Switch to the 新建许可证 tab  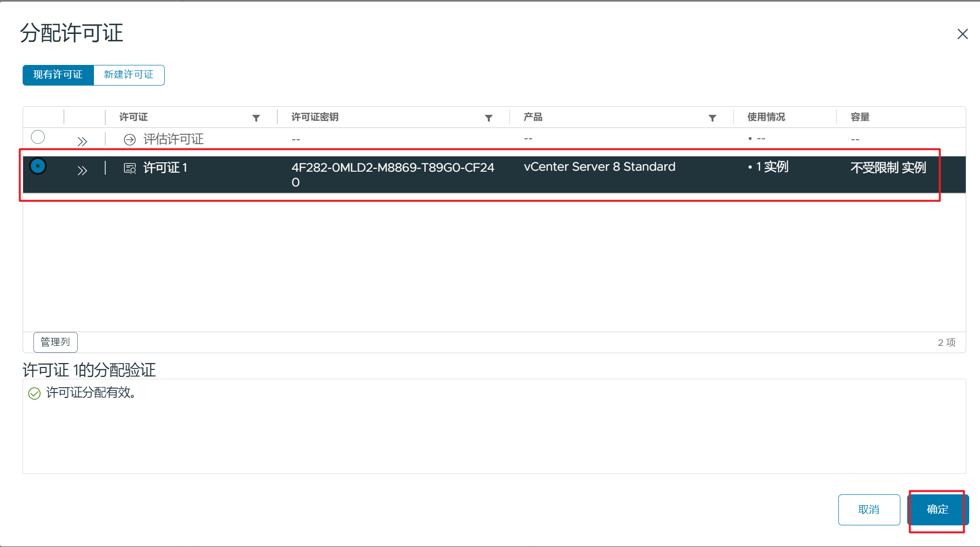point(129,75)
